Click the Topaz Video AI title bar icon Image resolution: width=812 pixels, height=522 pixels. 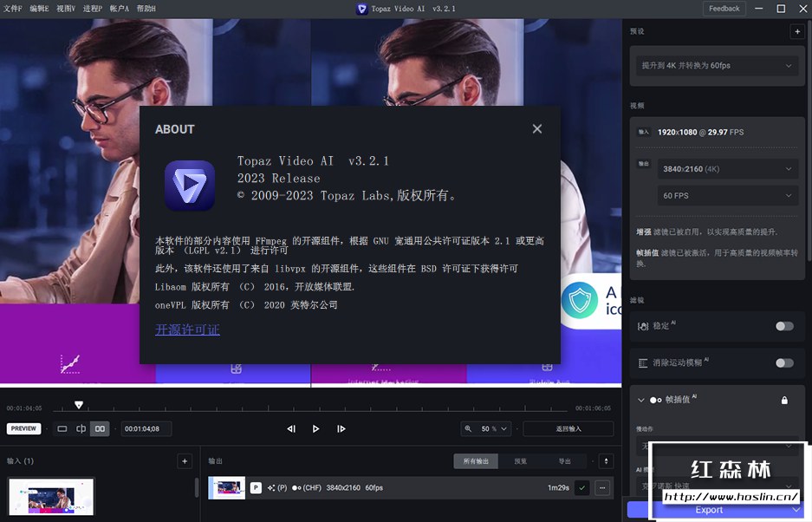[362, 9]
